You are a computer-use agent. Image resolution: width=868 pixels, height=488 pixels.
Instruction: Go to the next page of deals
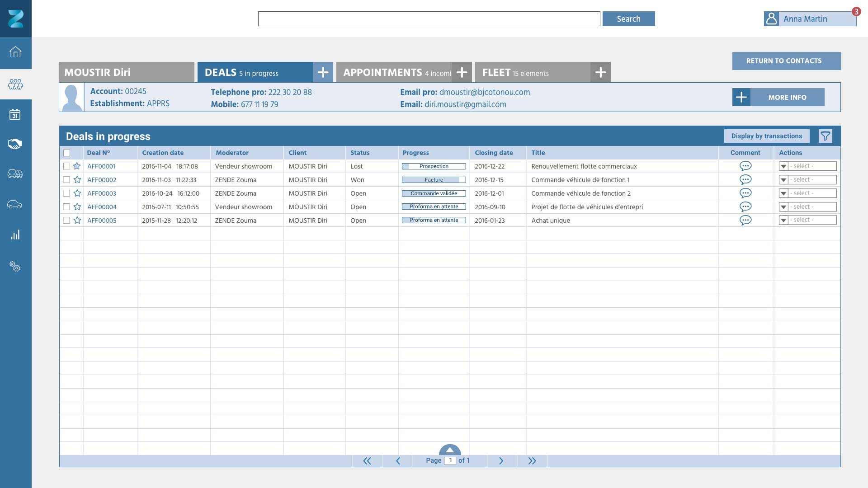501,461
